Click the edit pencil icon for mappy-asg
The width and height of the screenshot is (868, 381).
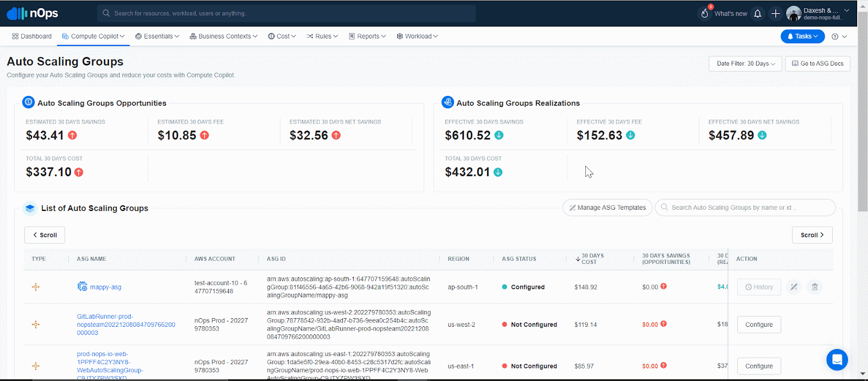(794, 287)
